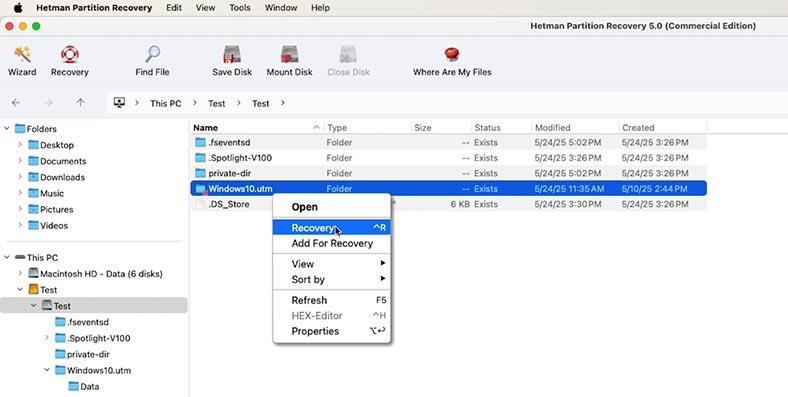Expand Macintosh HD - Data node
This screenshot has width=788, height=397.
pyautogui.click(x=20, y=274)
